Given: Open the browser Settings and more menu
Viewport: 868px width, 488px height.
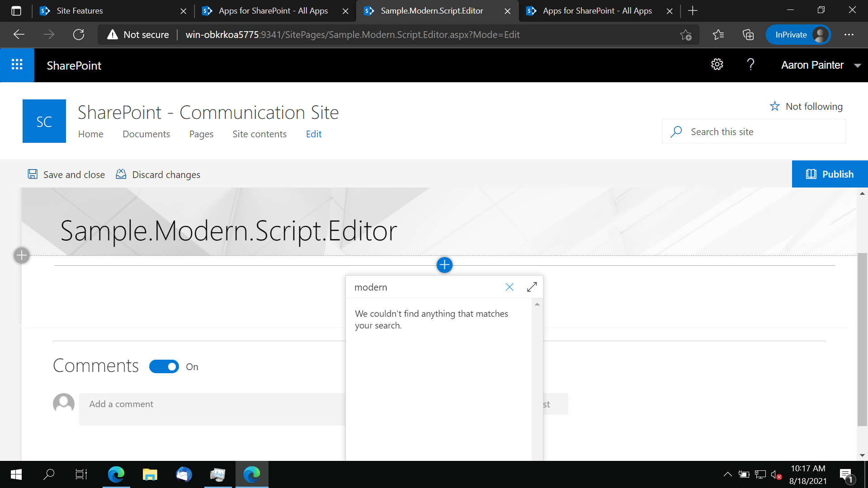Looking at the screenshot, I should click(849, 34).
